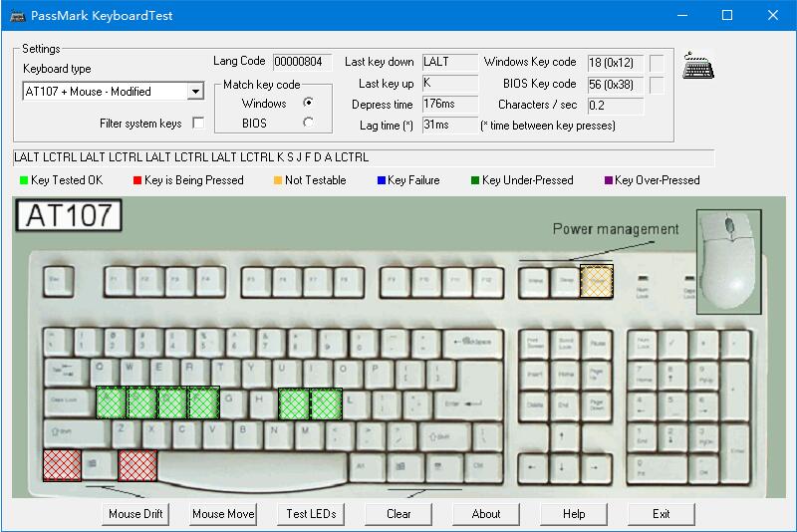Click the M key on keyboard image
The width and height of the screenshot is (797, 532).
309,435
